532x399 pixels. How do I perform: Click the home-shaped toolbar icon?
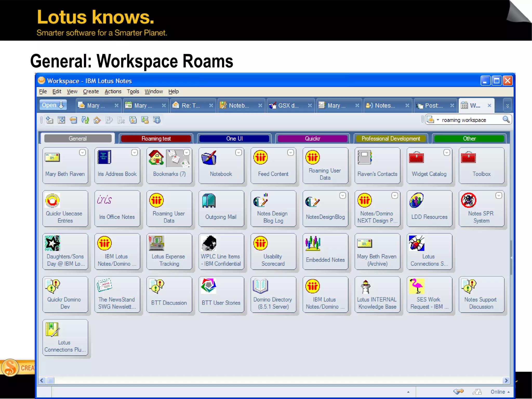click(x=97, y=120)
